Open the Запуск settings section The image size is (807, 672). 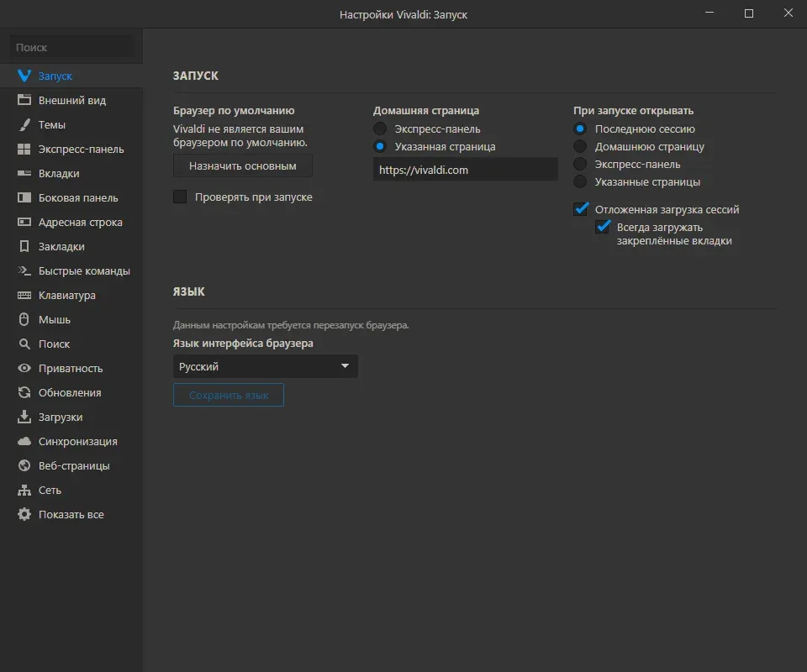(71, 76)
